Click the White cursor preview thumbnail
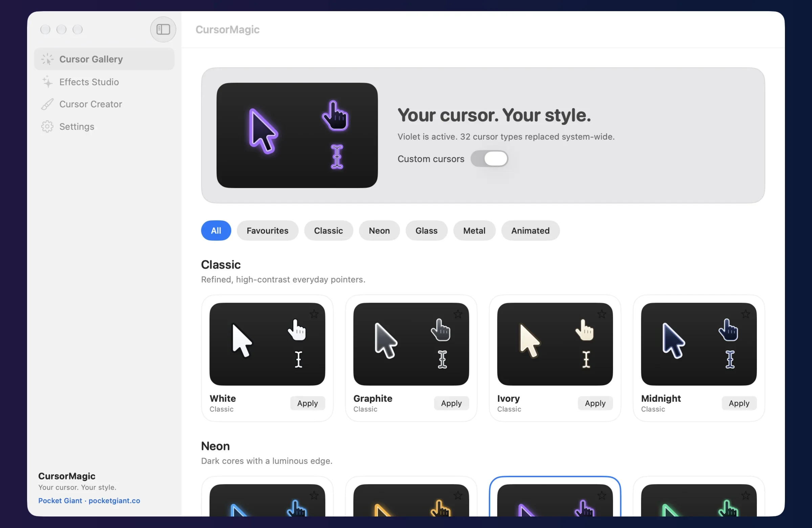 pyautogui.click(x=267, y=344)
